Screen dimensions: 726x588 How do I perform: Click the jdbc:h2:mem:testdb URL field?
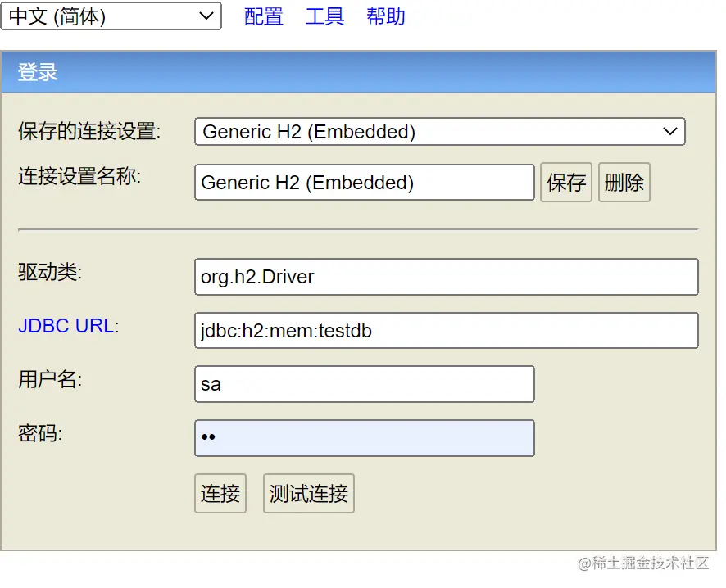[447, 330]
